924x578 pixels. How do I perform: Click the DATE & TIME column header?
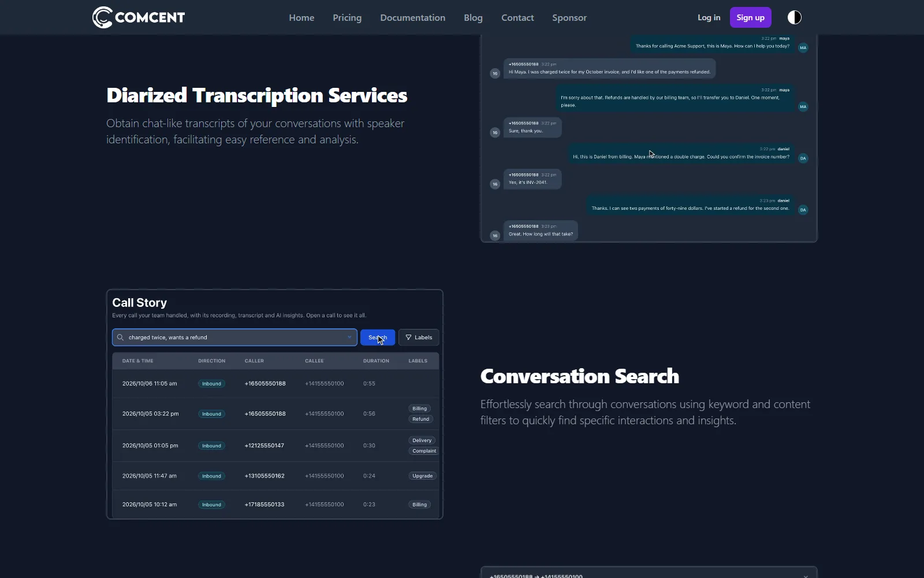click(137, 361)
